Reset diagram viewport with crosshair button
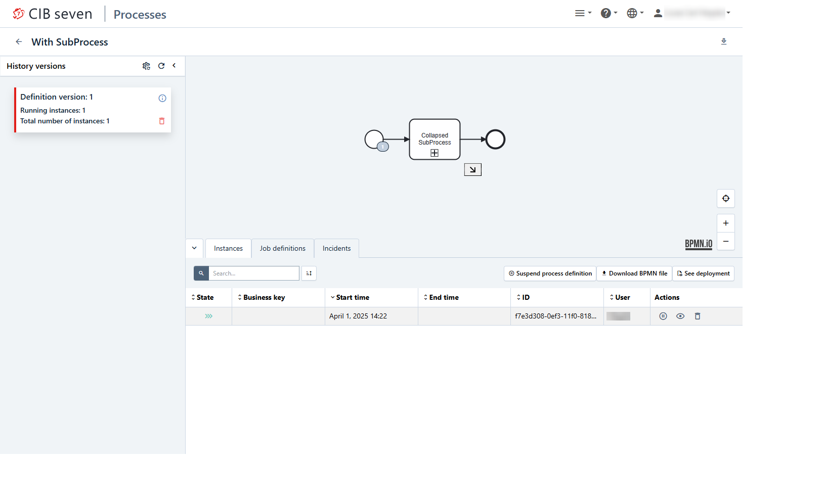Viewport: 825px width, 504px height. [x=725, y=199]
